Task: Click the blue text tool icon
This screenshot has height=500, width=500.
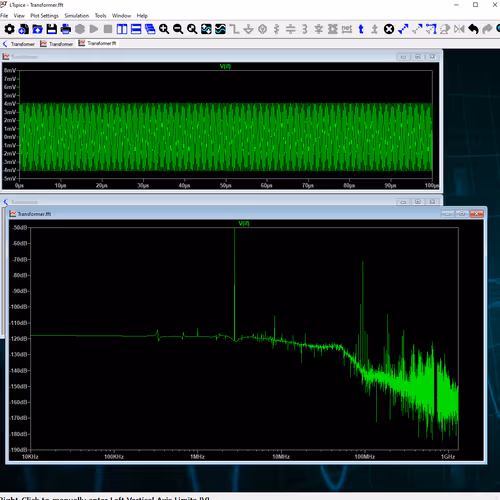Action: [x=361, y=29]
